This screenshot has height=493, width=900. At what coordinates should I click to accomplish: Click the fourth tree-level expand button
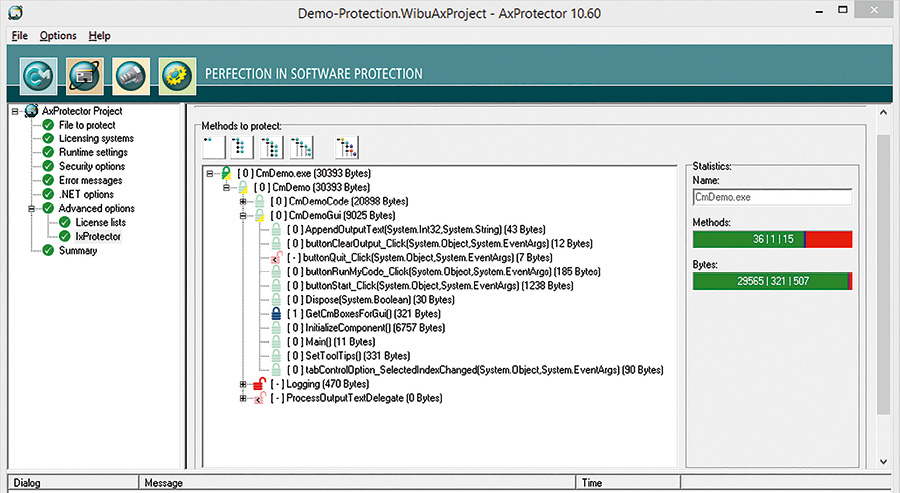(301, 147)
